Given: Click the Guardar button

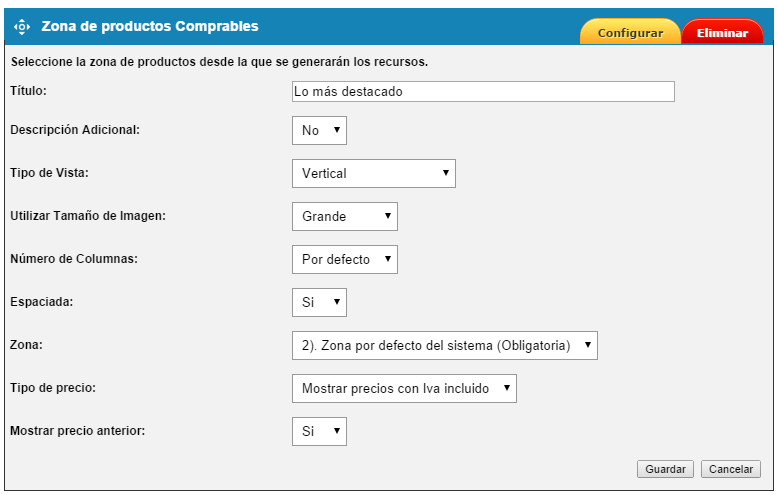Looking at the screenshot, I should click(665, 469).
